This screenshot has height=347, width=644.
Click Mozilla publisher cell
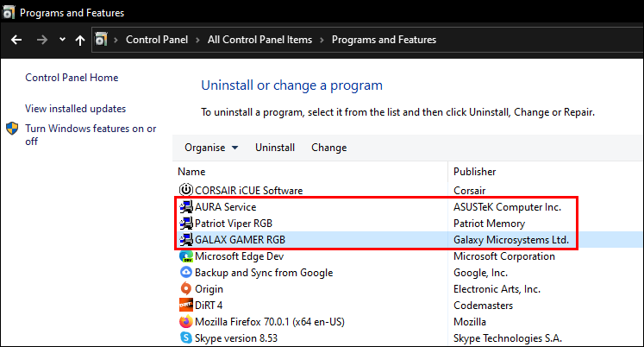coord(470,322)
